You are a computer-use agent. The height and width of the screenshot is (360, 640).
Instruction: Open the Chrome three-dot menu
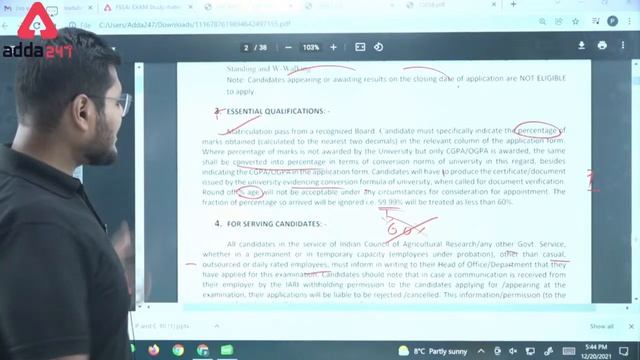coord(629,21)
